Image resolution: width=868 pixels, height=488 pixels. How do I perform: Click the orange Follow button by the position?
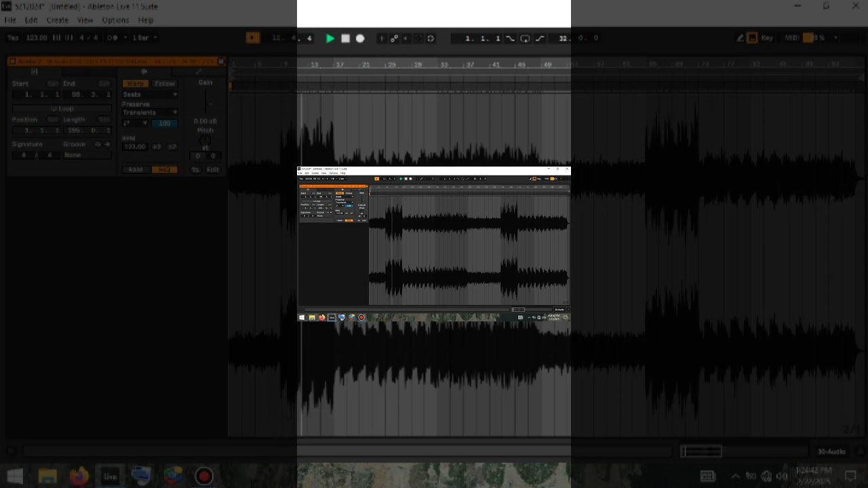point(252,38)
